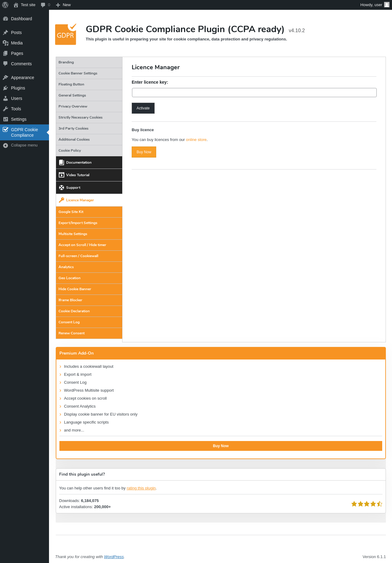Click the Posts pushpin icon
Viewport: 392px width, 563px height.
pyautogui.click(x=6, y=32)
